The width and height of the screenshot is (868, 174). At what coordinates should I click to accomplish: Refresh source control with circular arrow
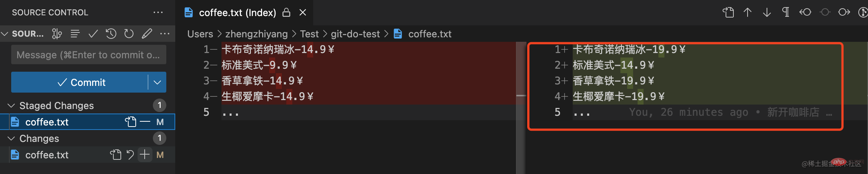(129, 34)
